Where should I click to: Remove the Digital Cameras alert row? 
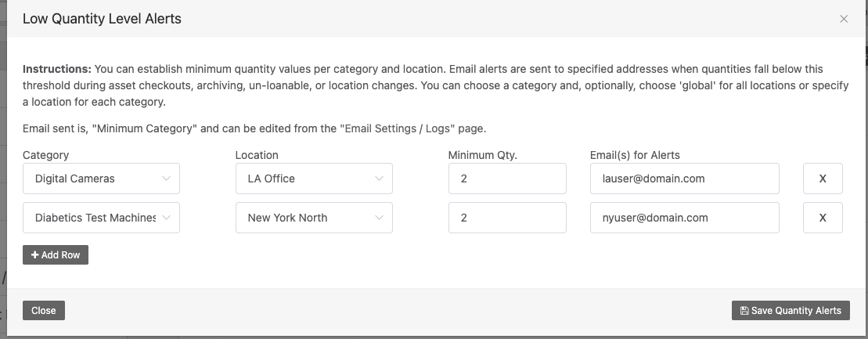pos(823,179)
